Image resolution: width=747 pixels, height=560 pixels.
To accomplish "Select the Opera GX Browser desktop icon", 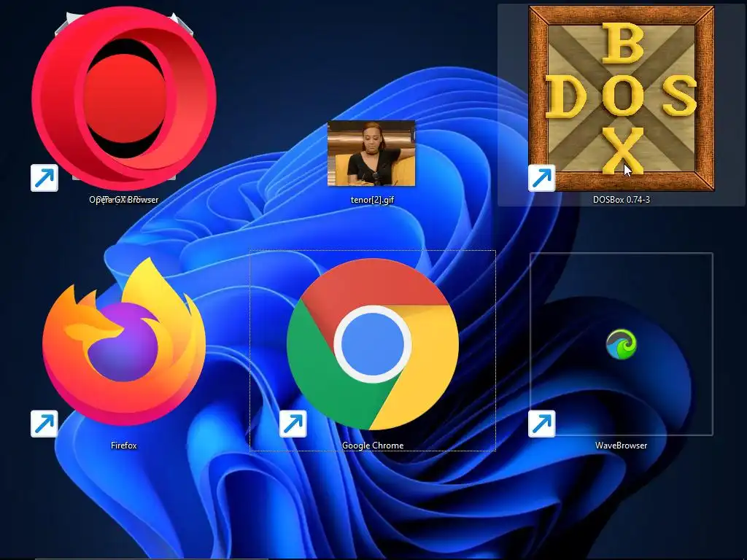I will click(124, 98).
